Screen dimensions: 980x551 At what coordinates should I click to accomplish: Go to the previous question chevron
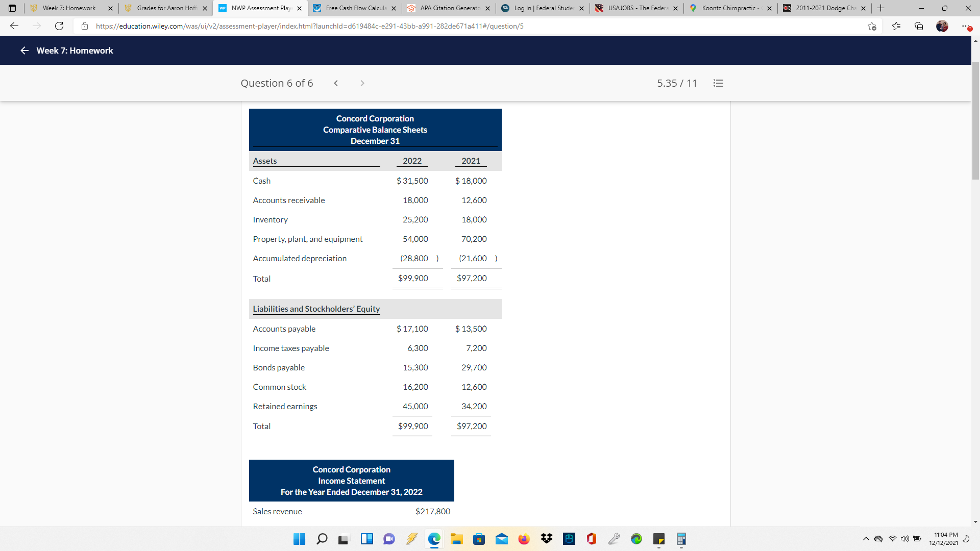coord(336,83)
